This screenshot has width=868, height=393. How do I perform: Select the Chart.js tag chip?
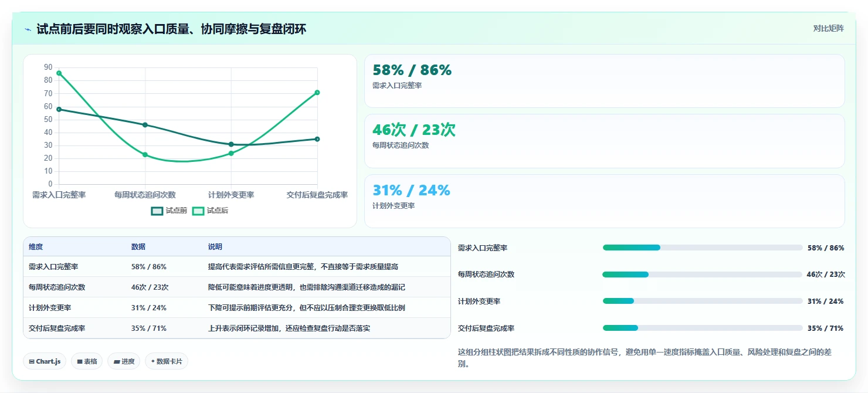[x=45, y=361]
